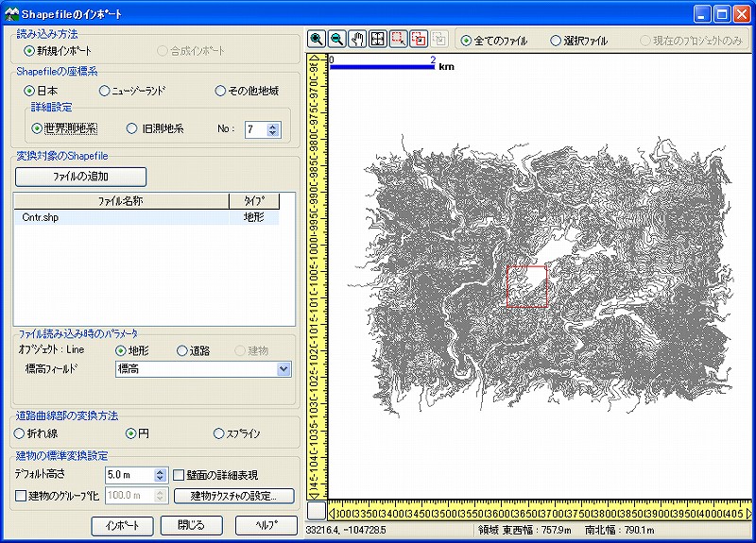The image size is (756, 543).
Task: Select ニュージーランド coordinate system option
Action: tap(105, 92)
